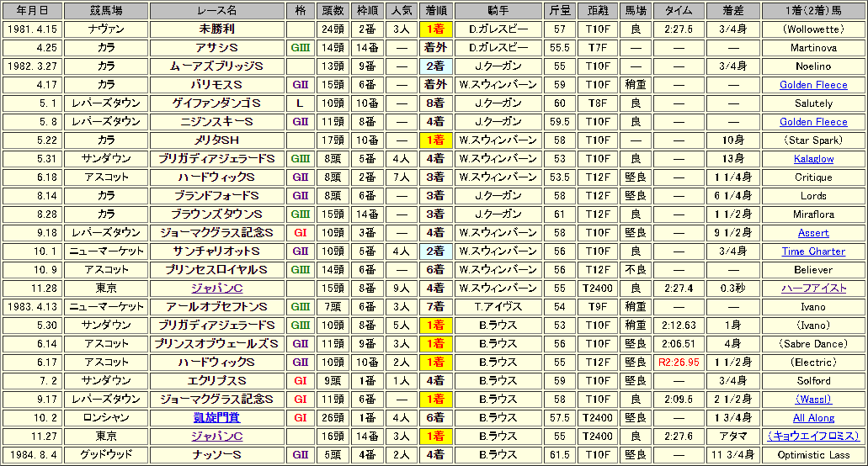Click the Believer winner cell
868x466 pixels.
coord(813,270)
